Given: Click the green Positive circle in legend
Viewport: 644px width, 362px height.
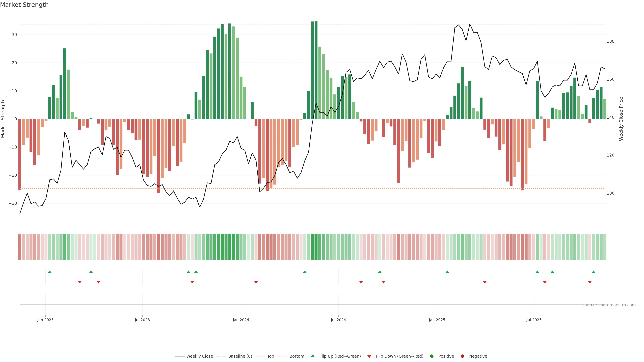Looking at the screenshot, I should [x=432, y=356].
